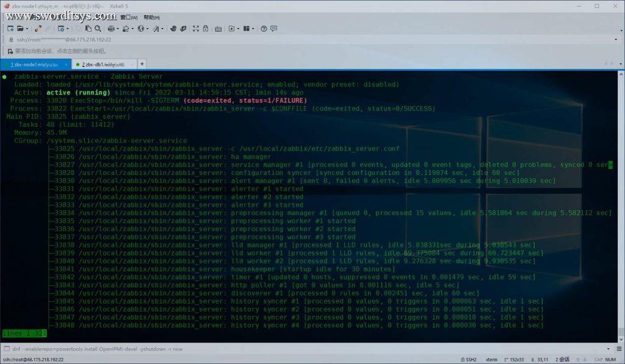
Task: Click the Open session folder icon
Action: 20,29
